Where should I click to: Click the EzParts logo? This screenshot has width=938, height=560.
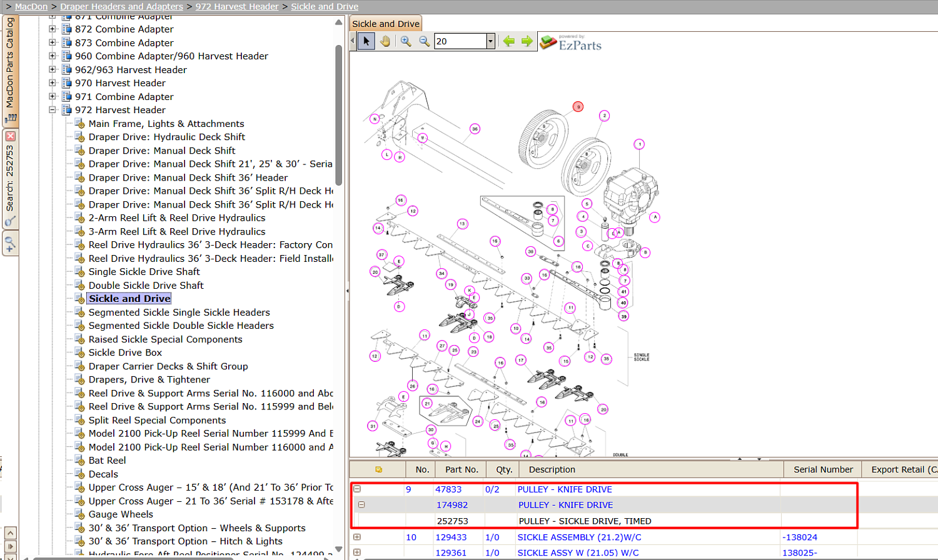(570, 42)
